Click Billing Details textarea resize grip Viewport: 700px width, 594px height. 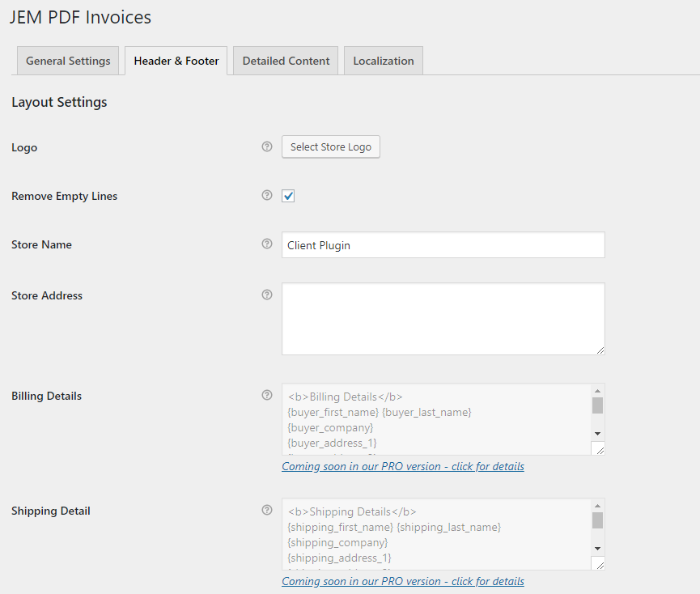coord(600,450)
